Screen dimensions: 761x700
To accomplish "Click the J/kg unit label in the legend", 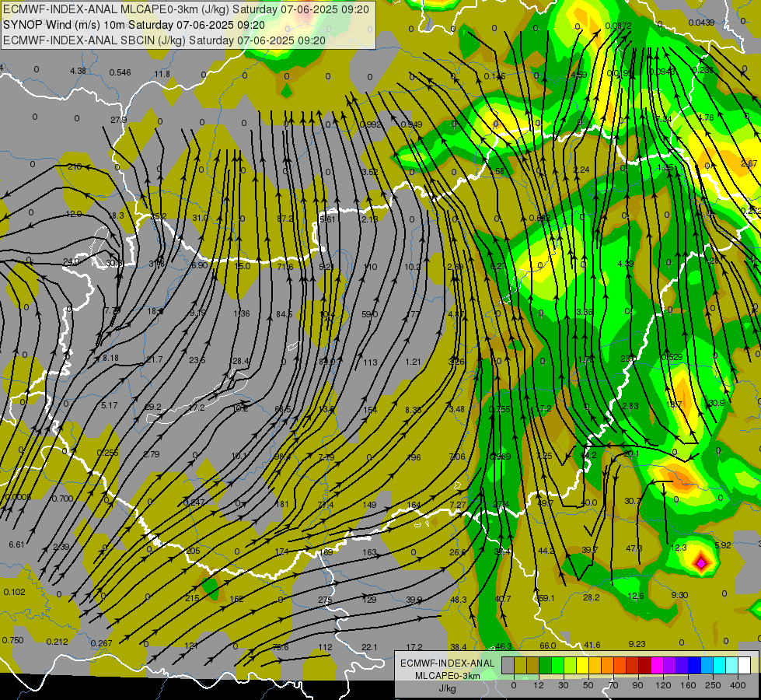I will (x=448, y=688).
